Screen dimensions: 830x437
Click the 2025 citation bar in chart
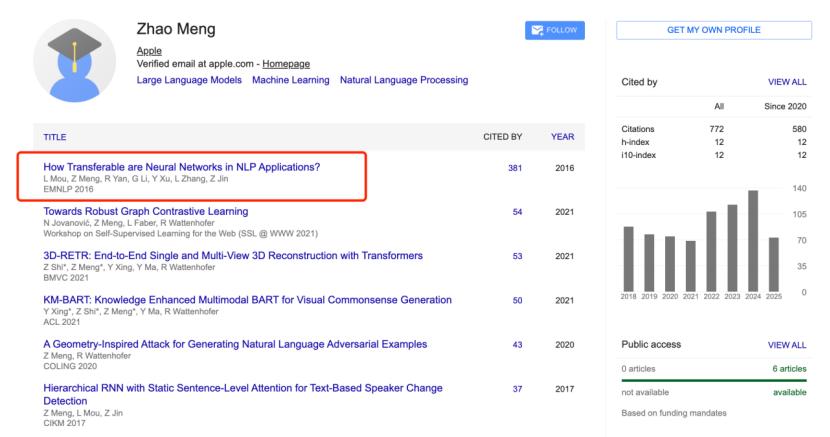(773, 265)
